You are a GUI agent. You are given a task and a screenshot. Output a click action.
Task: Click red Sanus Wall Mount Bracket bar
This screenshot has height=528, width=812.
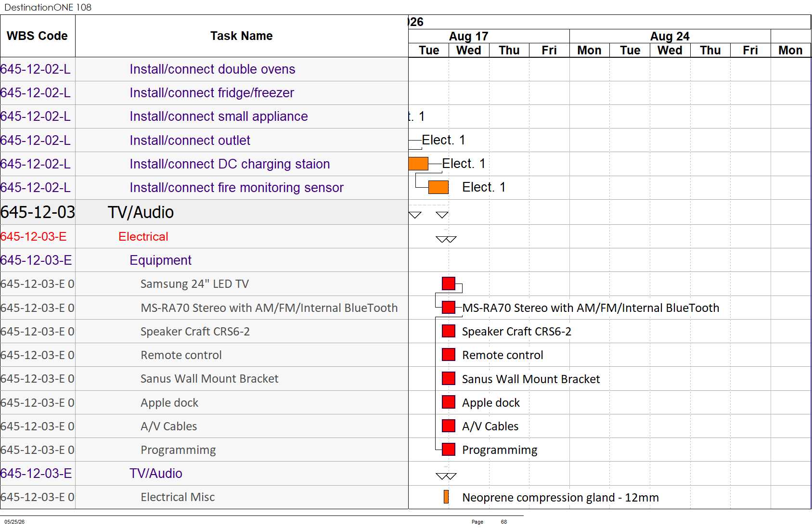[448, 378]
